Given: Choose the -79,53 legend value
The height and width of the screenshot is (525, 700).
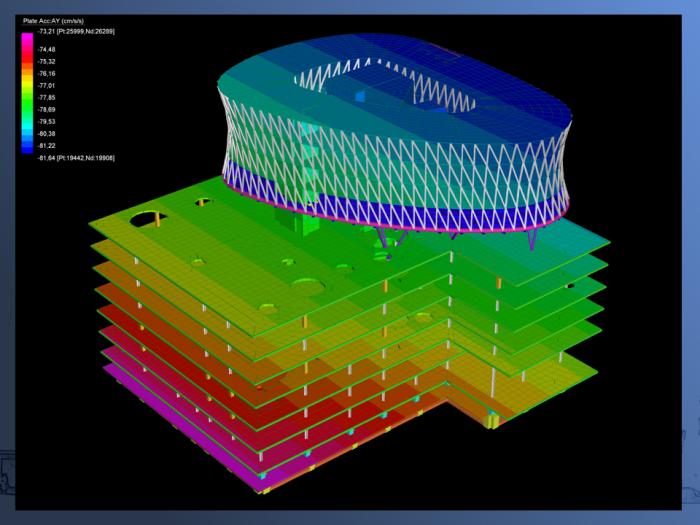Looking at the screenshot, I should coord(47,121).
